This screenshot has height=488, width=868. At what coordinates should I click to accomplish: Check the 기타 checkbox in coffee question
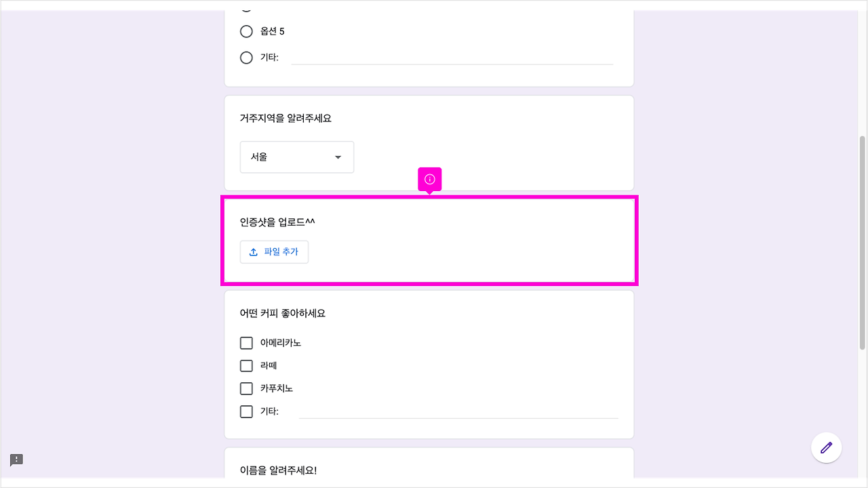click(246, 411)
